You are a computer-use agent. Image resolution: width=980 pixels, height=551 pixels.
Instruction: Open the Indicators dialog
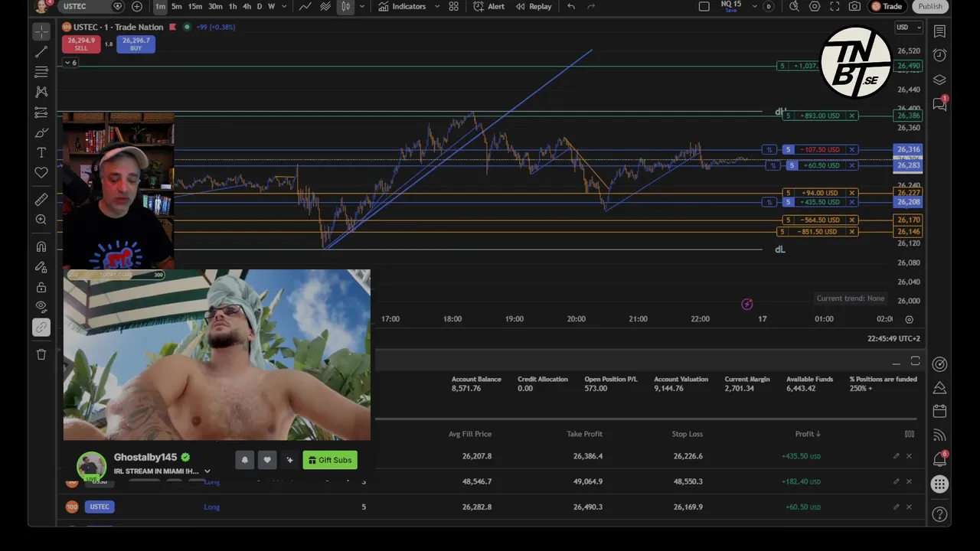coord(402,6)
